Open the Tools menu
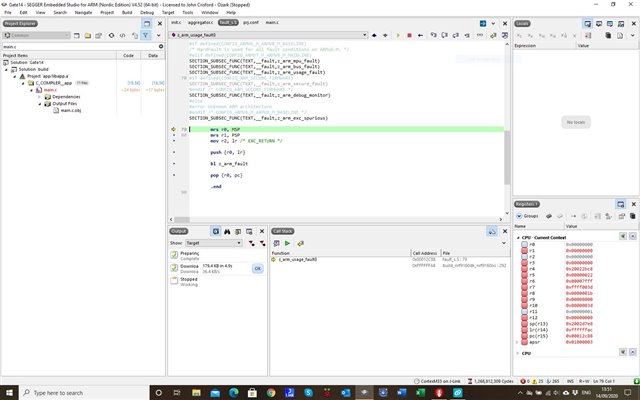The height and width of the screenshot is (400, 640). 187,13
